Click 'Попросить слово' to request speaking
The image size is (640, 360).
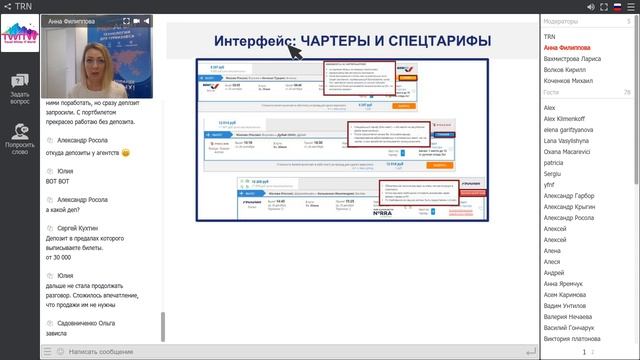pyautogui.click(x=20, y=139)
